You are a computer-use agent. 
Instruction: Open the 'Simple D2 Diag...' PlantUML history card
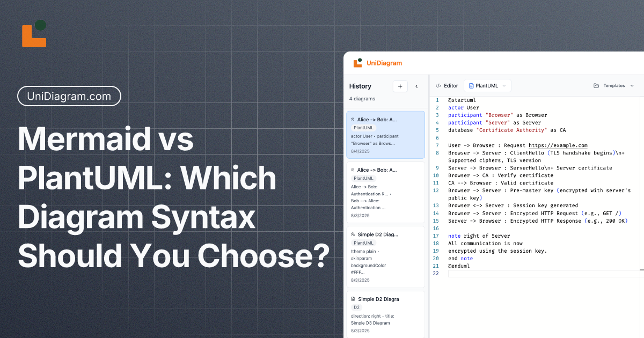[385, 256]
